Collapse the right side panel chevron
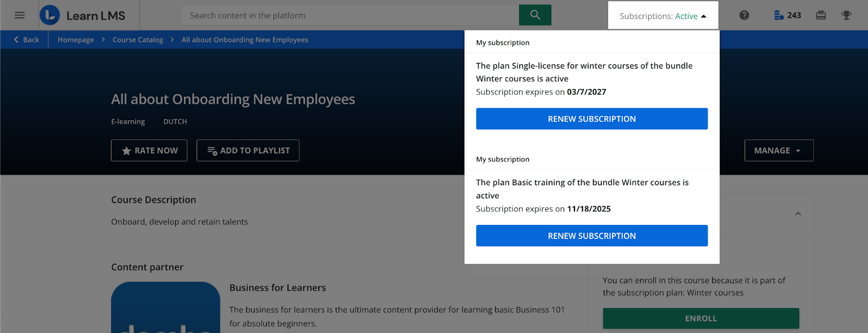 (798, 213)
